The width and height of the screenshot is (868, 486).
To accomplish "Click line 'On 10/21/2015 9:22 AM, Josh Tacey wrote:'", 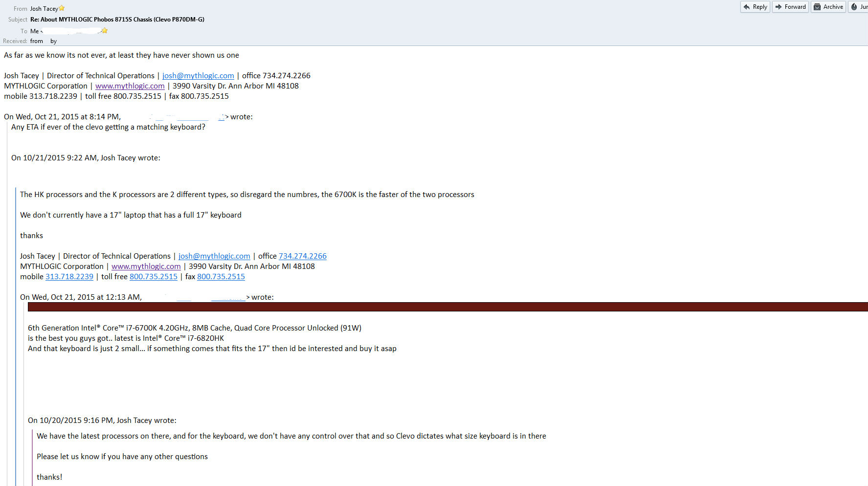I will (86, 158).
